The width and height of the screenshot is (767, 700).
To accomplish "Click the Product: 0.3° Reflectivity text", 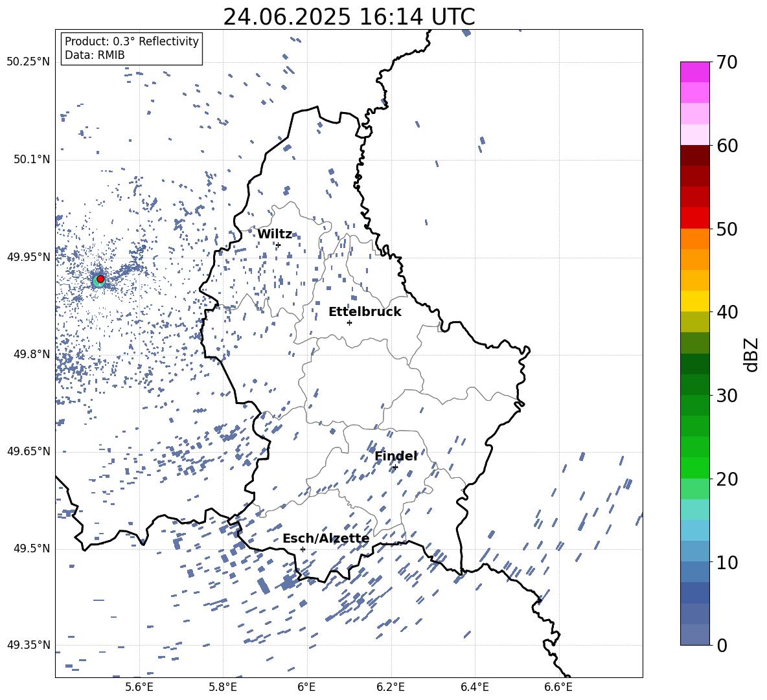I will coord(132,41).
